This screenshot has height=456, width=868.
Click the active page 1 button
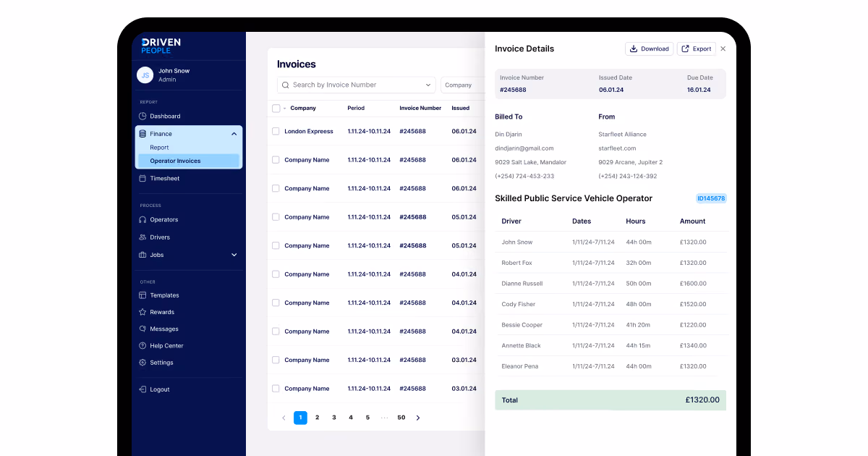300,418
